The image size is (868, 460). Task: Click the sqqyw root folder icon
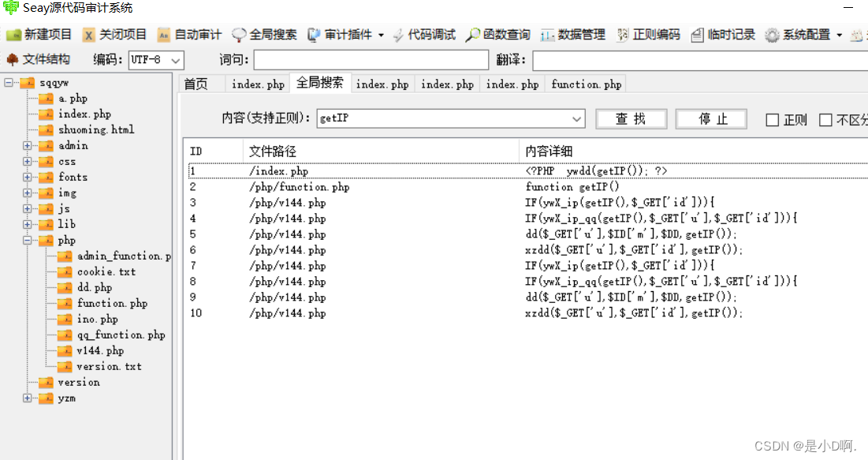(x=27, y=83)
